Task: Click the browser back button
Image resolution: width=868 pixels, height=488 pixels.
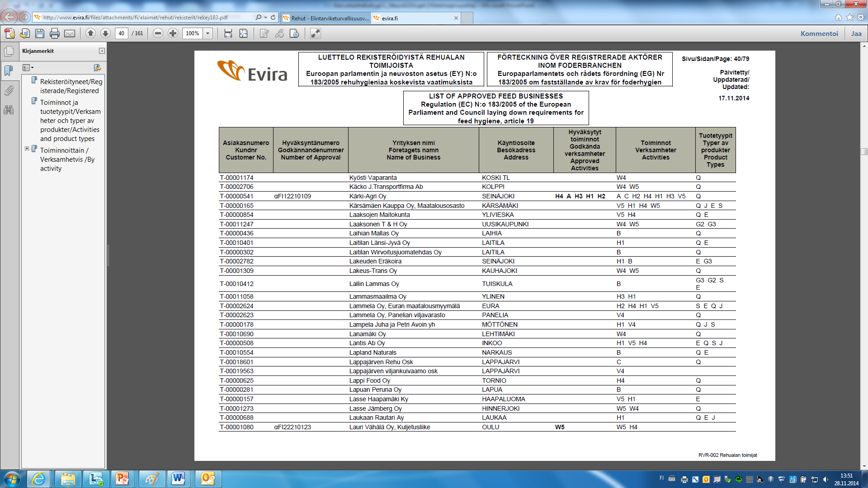Action: (9, 18)
